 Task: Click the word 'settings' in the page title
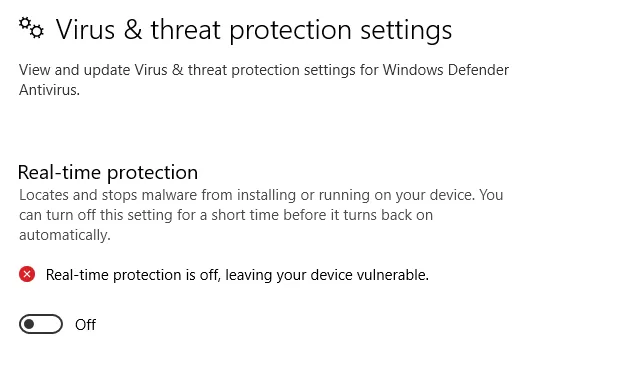406,30
